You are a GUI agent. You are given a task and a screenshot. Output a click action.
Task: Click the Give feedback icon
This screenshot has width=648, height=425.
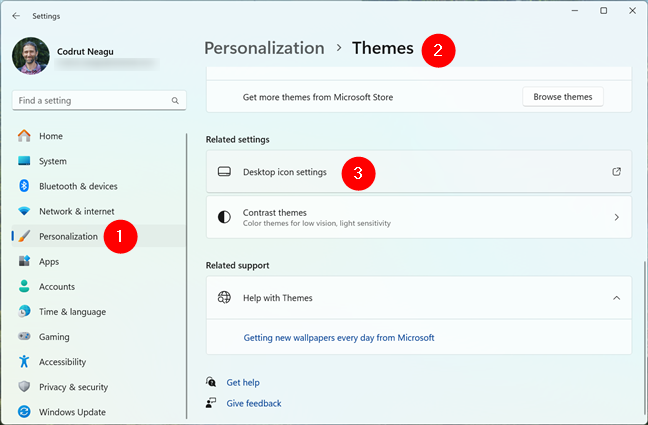click(211, 403)
